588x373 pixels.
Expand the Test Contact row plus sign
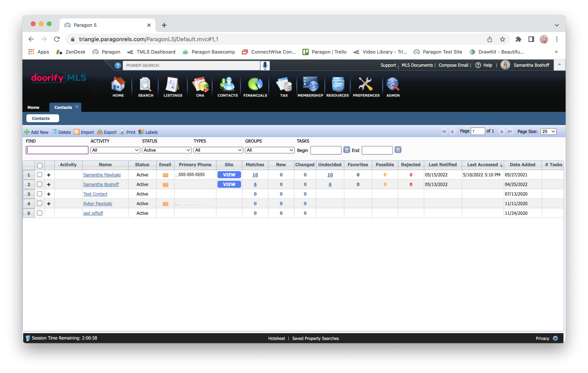tap(49, 194)
